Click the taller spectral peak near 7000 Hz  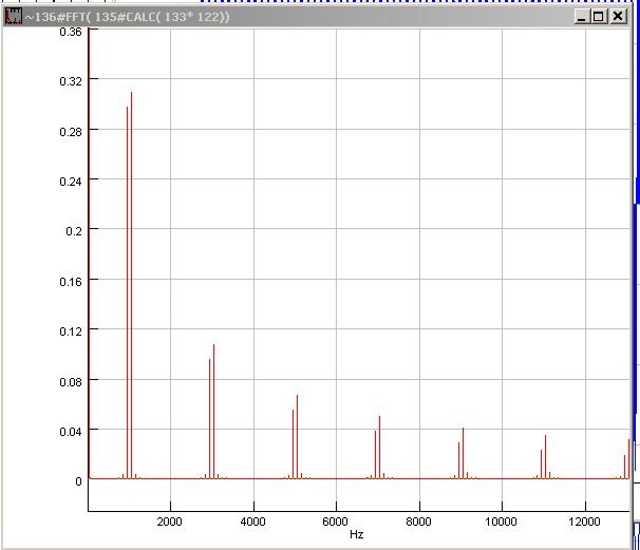pyautogui.click(x=380, y=447)
